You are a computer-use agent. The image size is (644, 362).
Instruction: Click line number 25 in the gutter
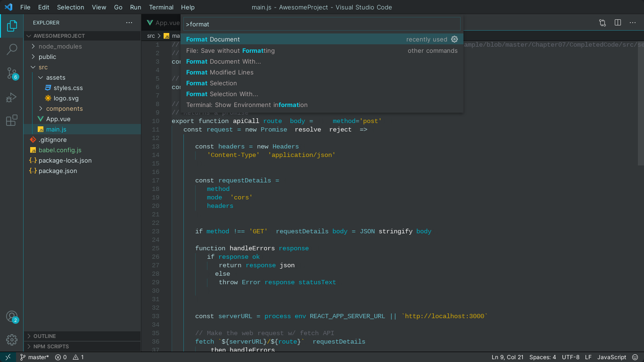coord(156,248)
